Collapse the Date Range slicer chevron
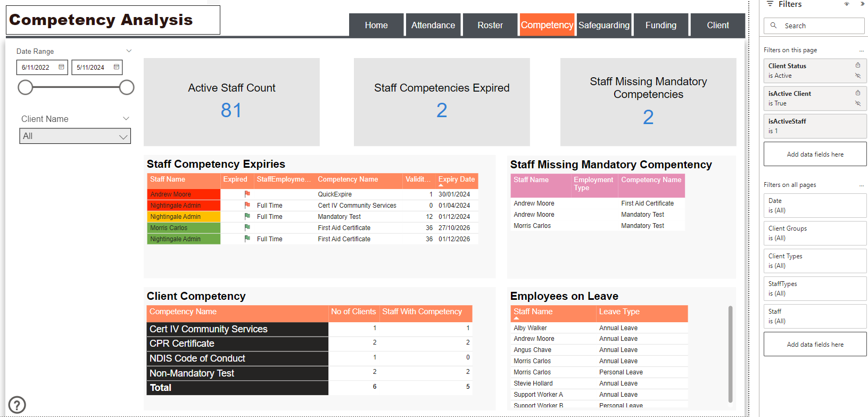The height and width of the screenshot is (417, 868). point(129,51)
